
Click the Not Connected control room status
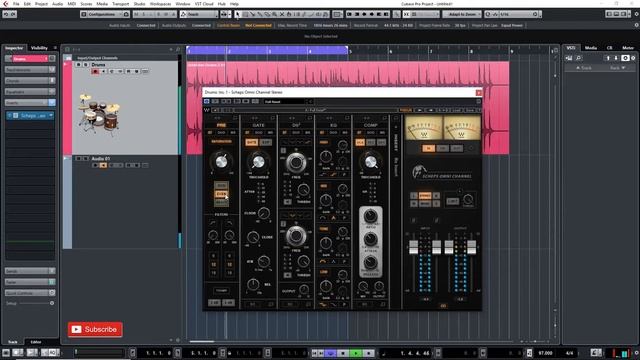coord(258,25)
